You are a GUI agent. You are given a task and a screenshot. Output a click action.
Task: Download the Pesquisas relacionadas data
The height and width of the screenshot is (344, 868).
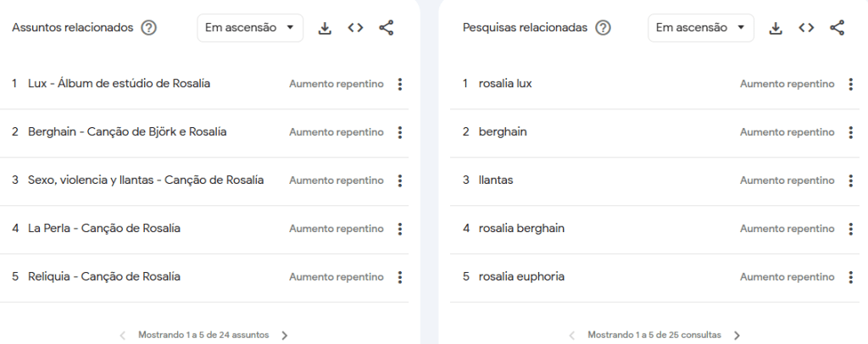(x=776, y=28)
